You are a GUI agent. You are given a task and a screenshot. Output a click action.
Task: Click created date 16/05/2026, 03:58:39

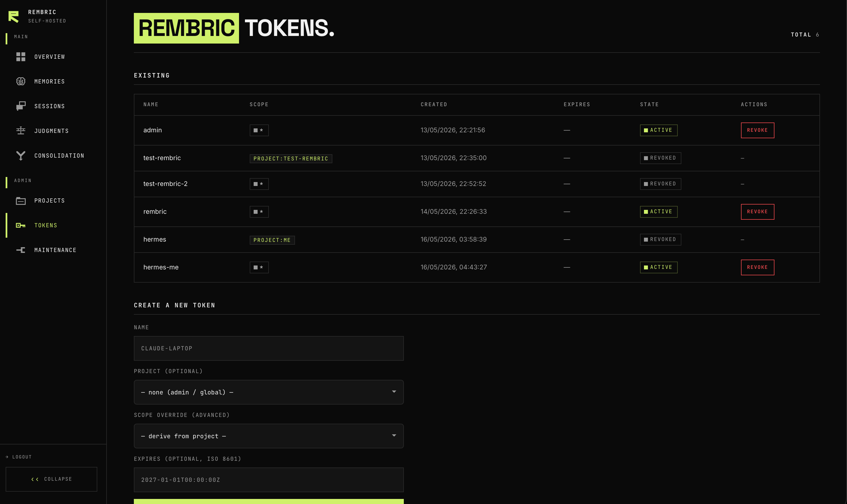click(x=453, y=239)
